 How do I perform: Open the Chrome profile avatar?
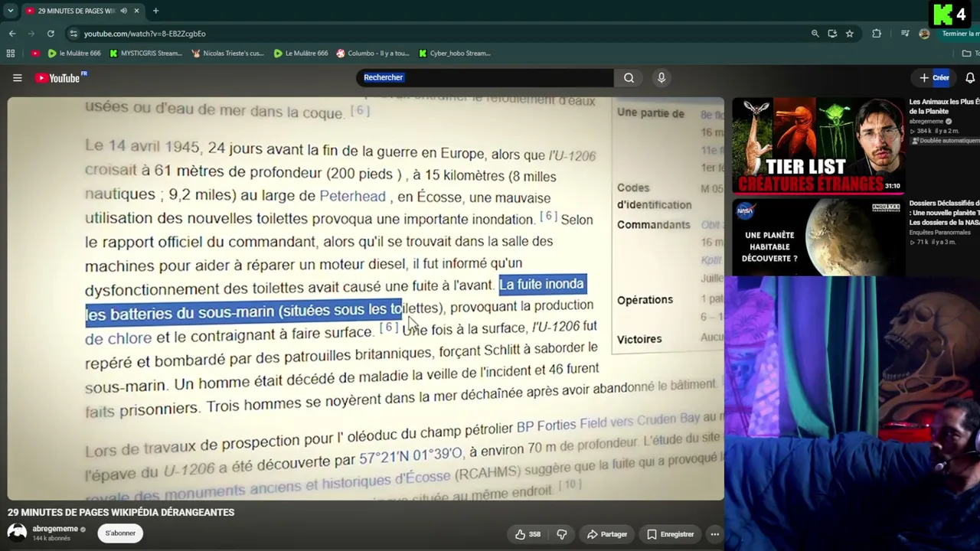pyautogui.click(x=924, y=34)
